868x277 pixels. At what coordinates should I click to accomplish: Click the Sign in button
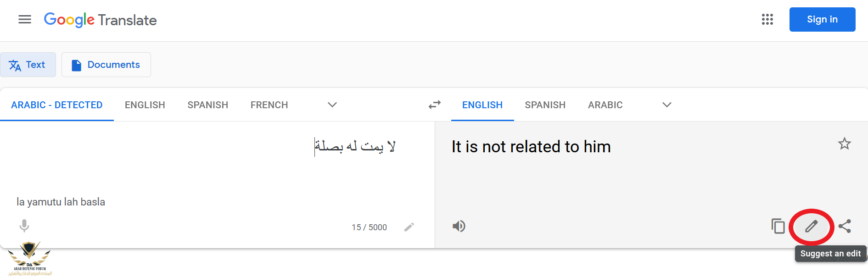tap(822, 19)
